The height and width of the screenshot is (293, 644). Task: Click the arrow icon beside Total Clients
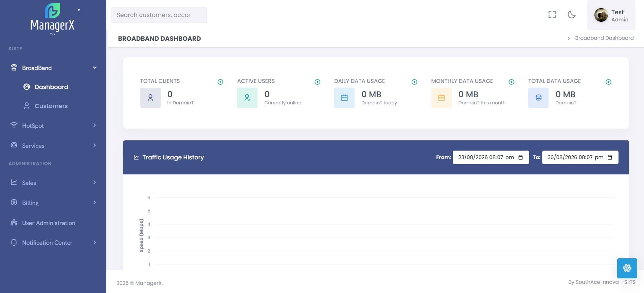220,82
